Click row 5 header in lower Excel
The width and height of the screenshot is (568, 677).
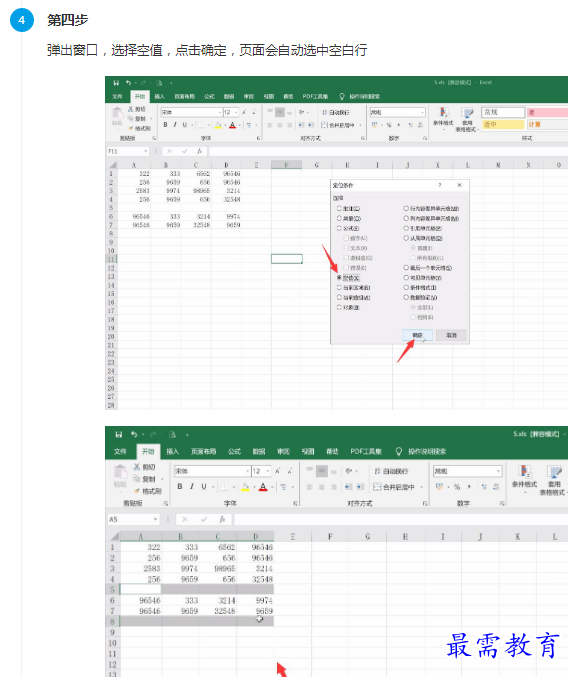pyautogui.click(x=112, y=589)
